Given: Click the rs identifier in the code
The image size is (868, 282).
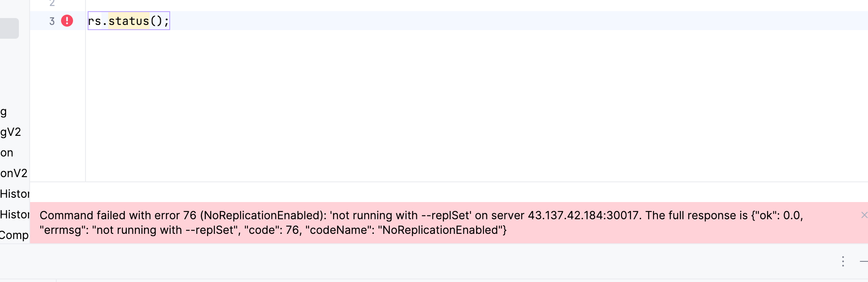Looking at the screenshot, I should coord(94,21).
